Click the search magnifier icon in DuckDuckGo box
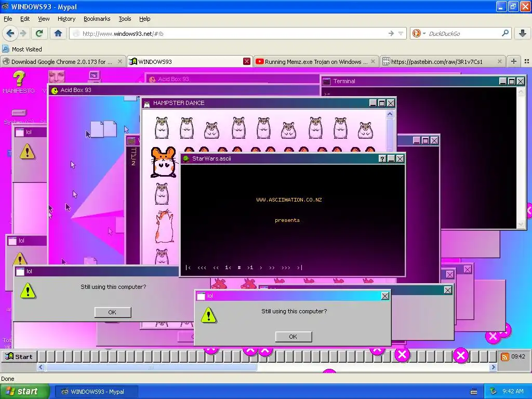532x399 pixels. (505, 33)
